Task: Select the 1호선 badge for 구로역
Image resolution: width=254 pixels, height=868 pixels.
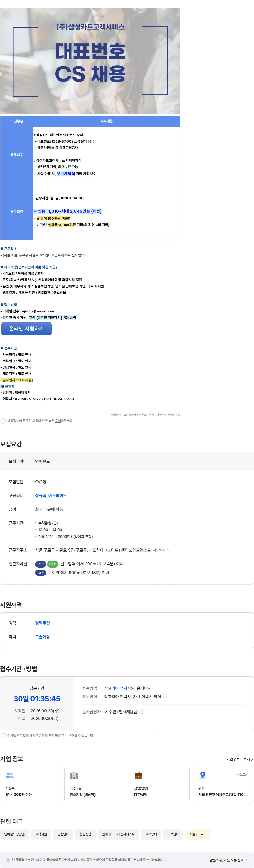Action: 40,573
